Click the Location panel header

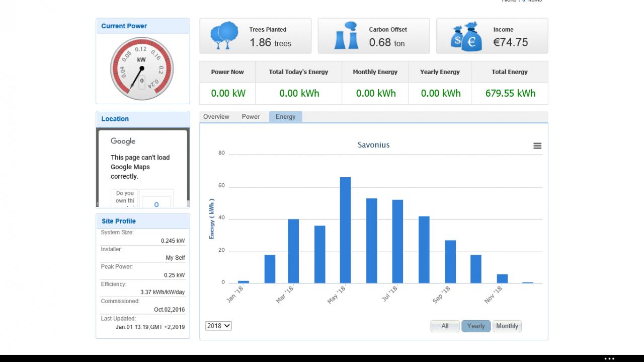(143, 119)
